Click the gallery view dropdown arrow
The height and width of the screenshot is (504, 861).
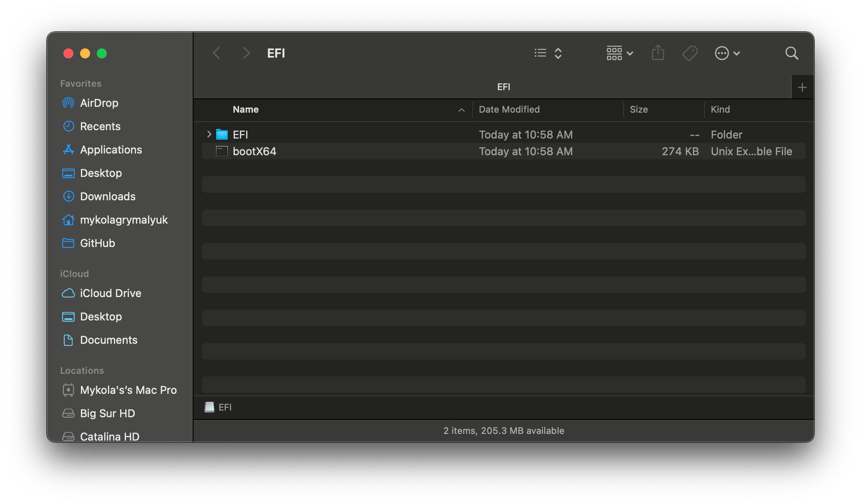[x=629, y=53]
